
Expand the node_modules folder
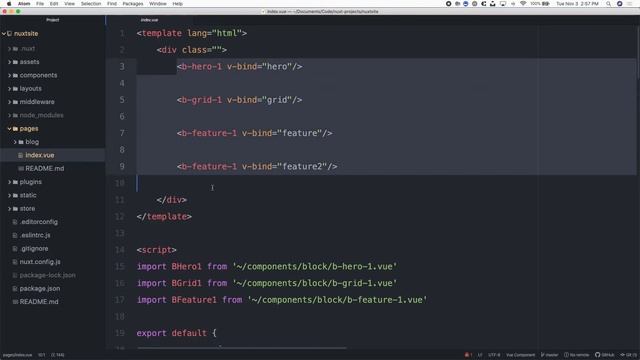[x=9, y=116]
